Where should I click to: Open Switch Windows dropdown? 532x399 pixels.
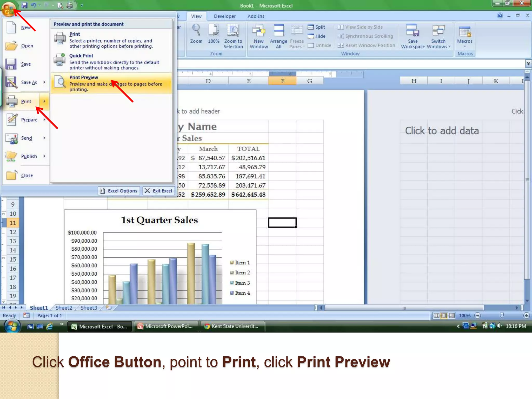(438, 36)
